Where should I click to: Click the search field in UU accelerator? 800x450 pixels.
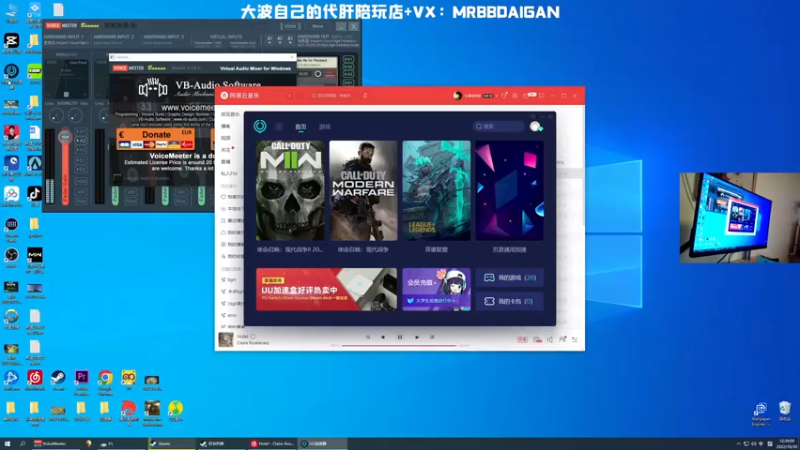tap(498, 126)
